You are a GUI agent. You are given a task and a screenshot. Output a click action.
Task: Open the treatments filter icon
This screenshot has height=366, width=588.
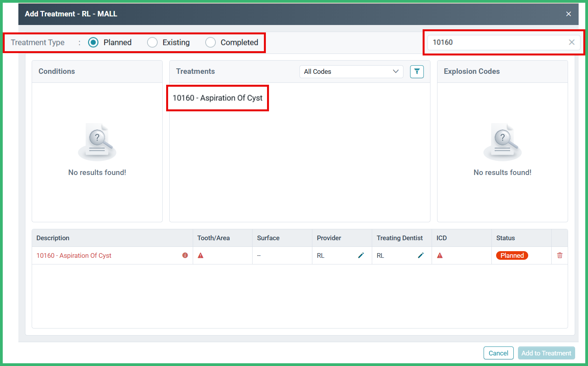click(x=417, y=71)
